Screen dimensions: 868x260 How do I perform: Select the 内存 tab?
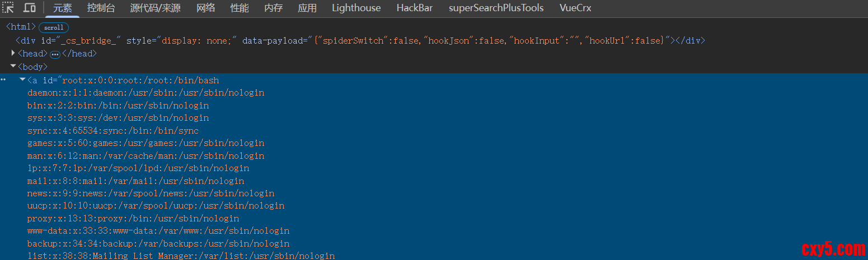(274, 8)
